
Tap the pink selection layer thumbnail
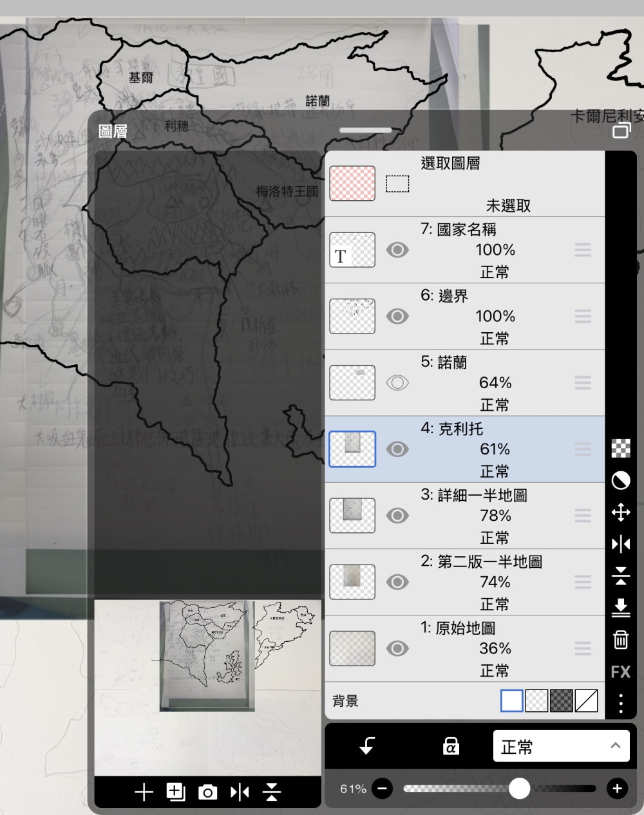pyautogui.click(x=352, y=183)
